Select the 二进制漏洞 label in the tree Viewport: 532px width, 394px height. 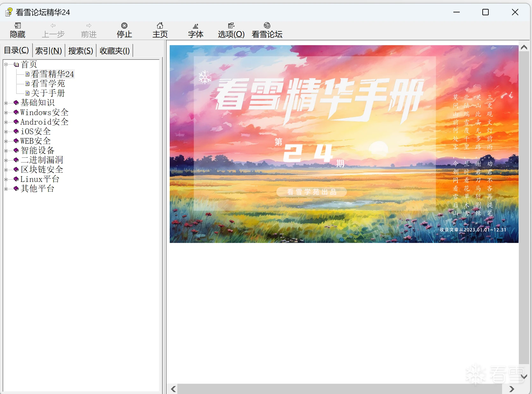coord(42,160)
